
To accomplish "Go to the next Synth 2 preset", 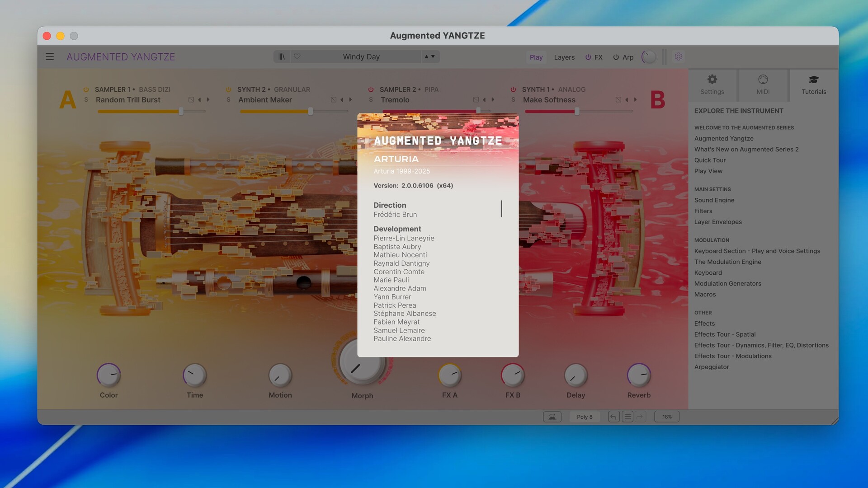I will 350,99.
